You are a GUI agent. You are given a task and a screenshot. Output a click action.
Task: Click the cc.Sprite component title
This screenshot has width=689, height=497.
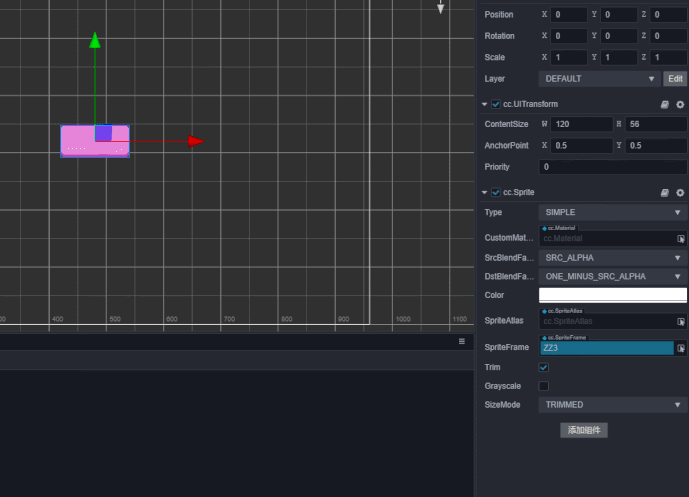coord(519,192)
